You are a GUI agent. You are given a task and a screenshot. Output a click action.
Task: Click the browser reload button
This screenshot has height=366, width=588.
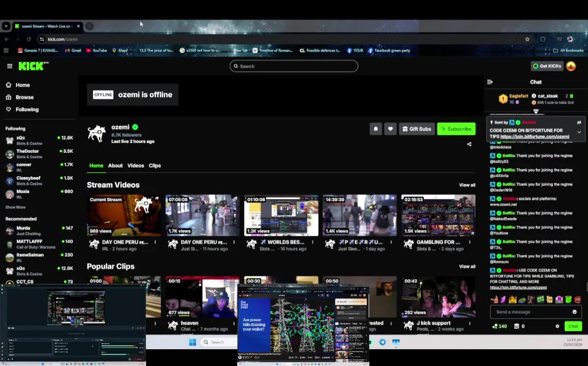pos(29,39)
